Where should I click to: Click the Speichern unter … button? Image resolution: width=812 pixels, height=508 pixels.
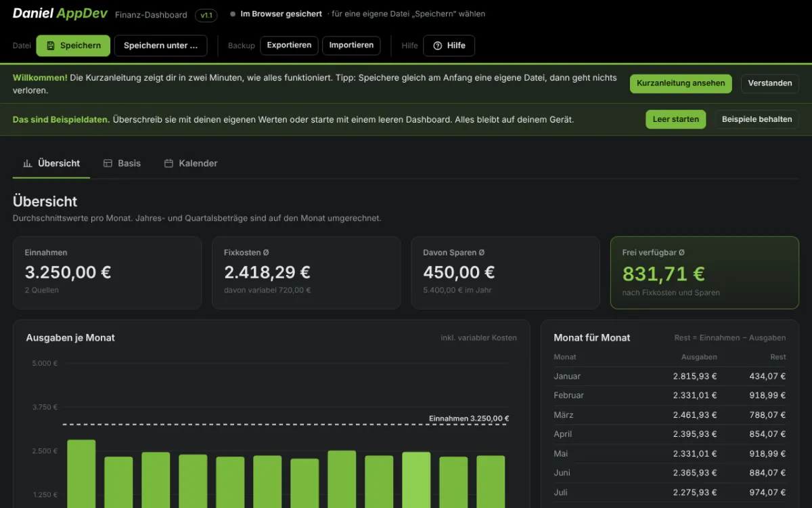point(160,45)
